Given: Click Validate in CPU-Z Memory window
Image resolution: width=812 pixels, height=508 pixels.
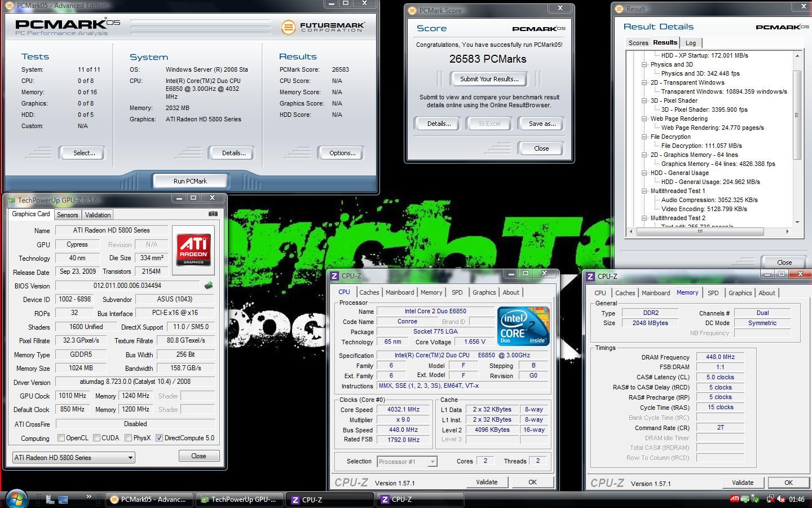Looking at the screenshot, I should [x=743, y=483].
